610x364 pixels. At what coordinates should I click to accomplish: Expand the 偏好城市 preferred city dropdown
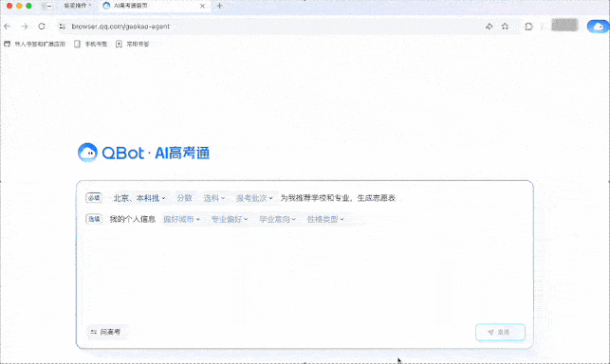click(181, 219)
